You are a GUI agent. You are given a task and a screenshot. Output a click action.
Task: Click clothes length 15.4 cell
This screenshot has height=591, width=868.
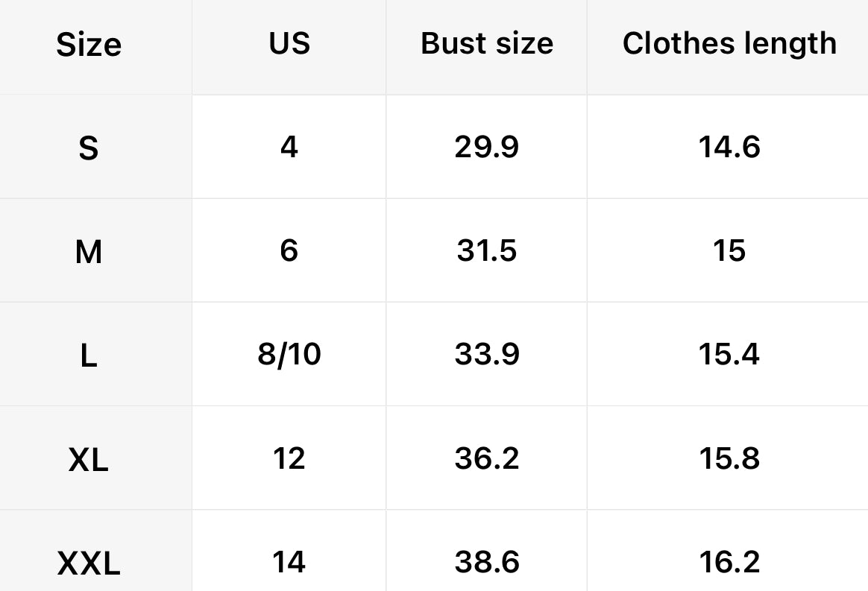pyautogui.click(x=729, y=355)
